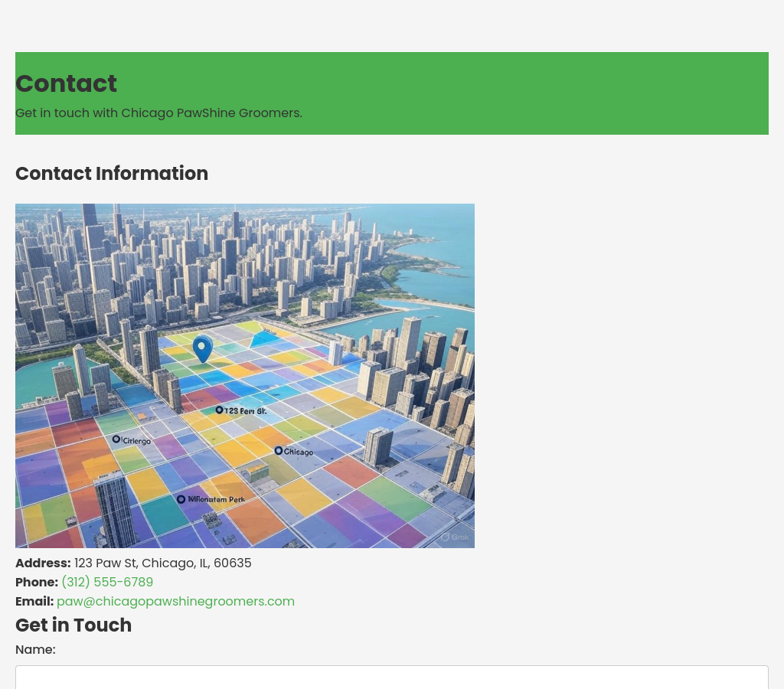Click the Name field label
The height and width of the screenshot is (689, 784).
pyautogui.click(x=35, y=649)
